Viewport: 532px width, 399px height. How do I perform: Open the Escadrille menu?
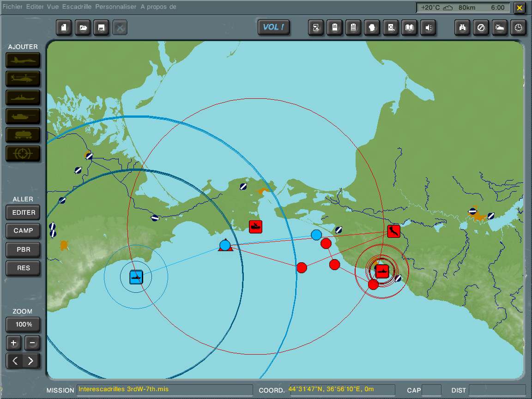point(77,6)
